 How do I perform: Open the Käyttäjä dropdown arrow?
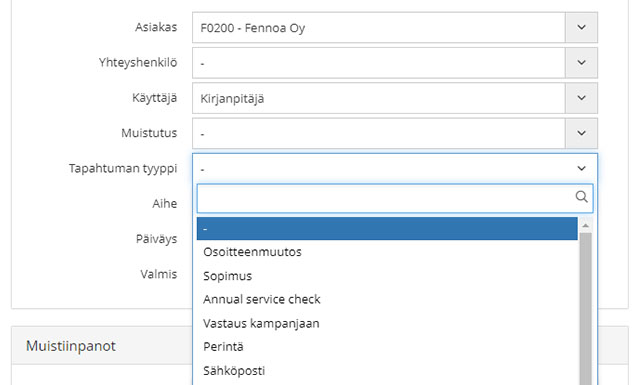[581, 98]
